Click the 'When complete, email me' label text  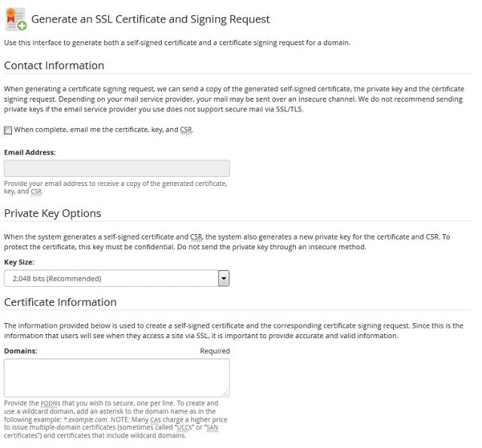104,130
